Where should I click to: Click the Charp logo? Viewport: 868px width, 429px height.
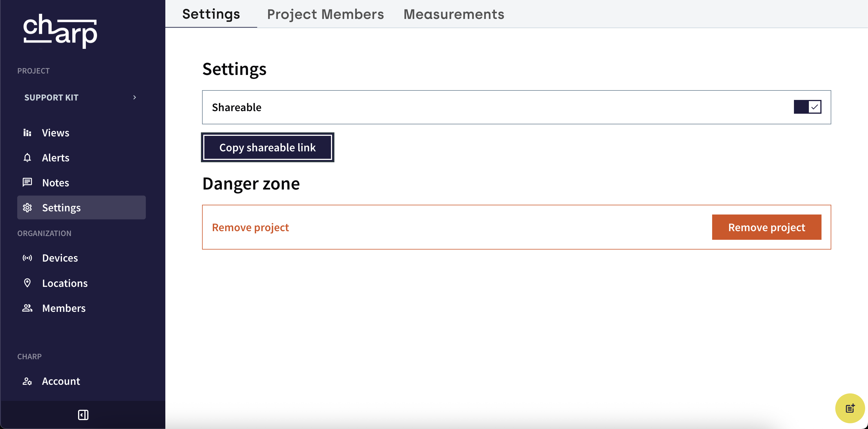(x=60, y=31)
